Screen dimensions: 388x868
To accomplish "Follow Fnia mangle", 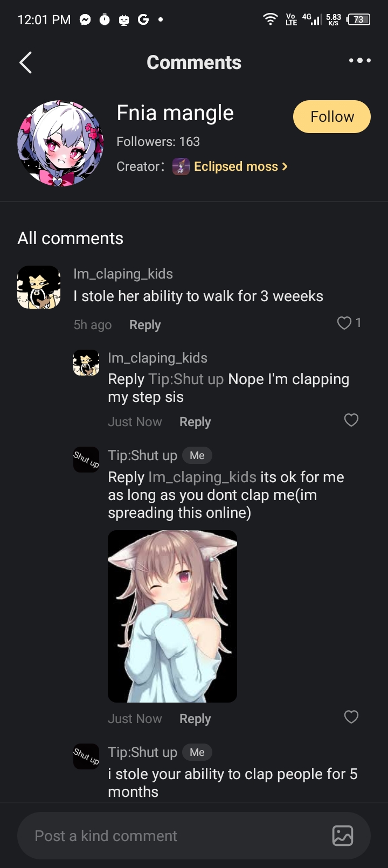I will pos(332,116).
